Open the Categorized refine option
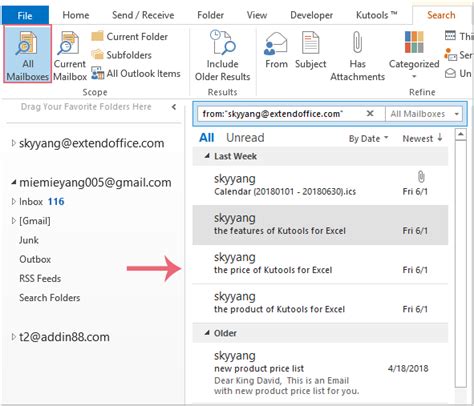 tap(414, 55)
